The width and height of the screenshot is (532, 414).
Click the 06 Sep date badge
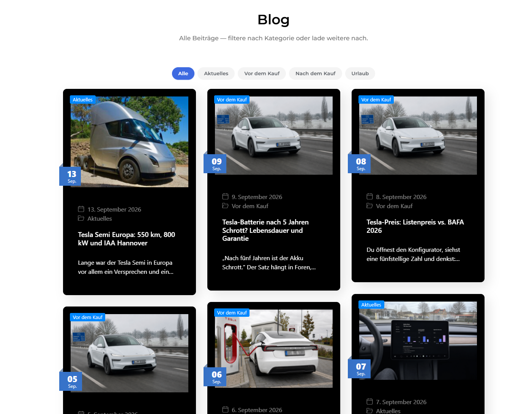tap(215, 377)
